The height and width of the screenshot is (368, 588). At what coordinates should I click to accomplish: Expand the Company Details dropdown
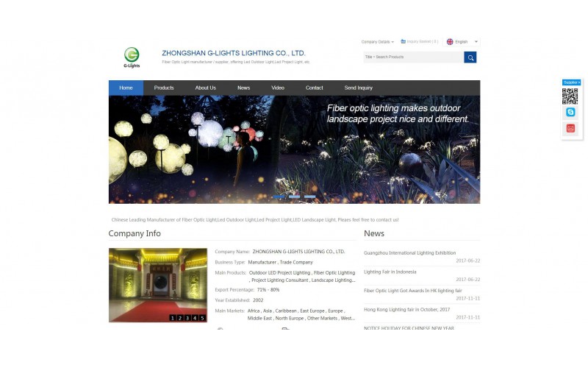pos(377,42)
